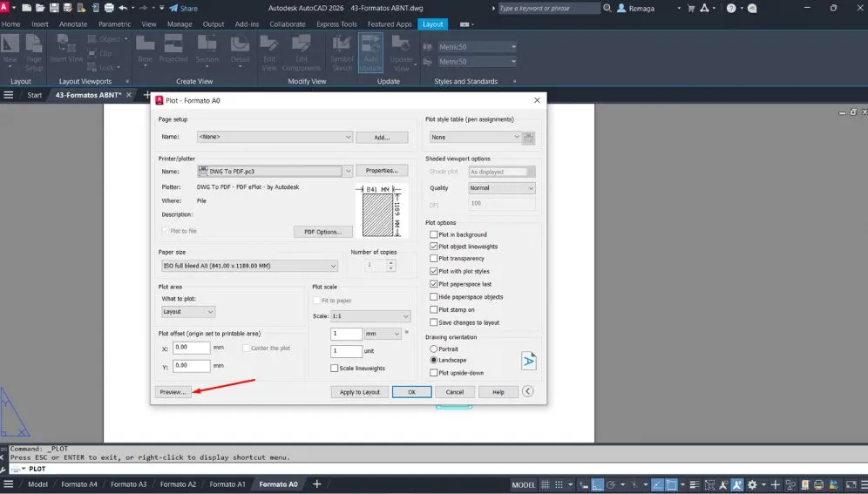Uncheck Plot object lineweights
This screenshot has height=494, width=868.
[x=433, y=247]
